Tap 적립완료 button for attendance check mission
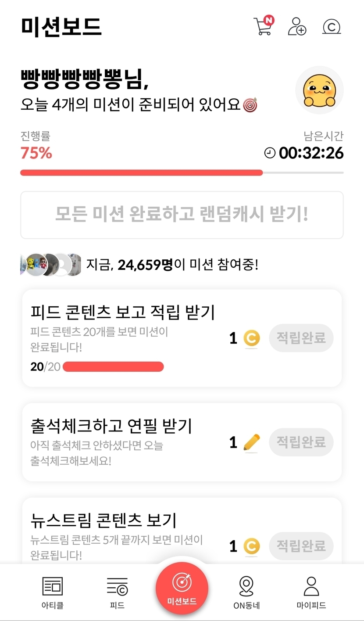This screenshot has width=364, height=621. (301, 442)
